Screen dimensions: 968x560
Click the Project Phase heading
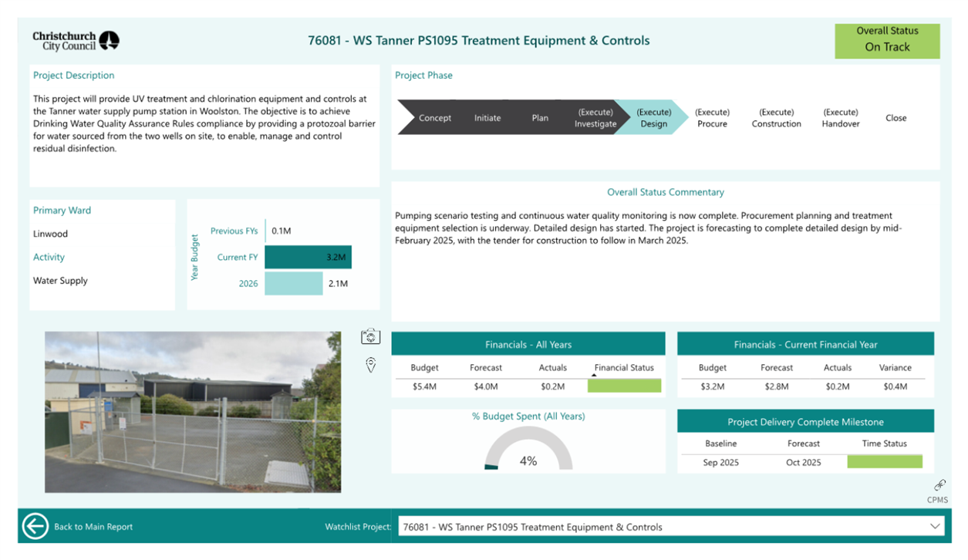pyautogui.click(x=423, y=76)
